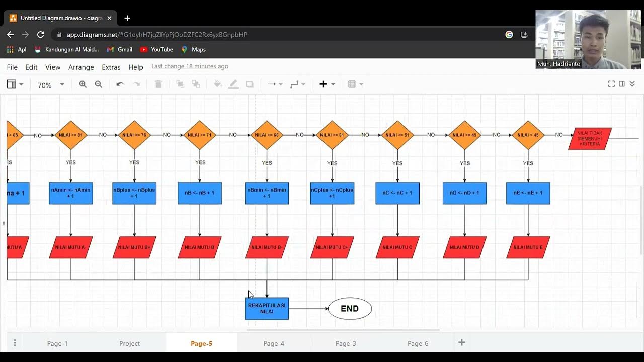Toggle the format panel icon
644x362 pixels.
pos(622,84)
